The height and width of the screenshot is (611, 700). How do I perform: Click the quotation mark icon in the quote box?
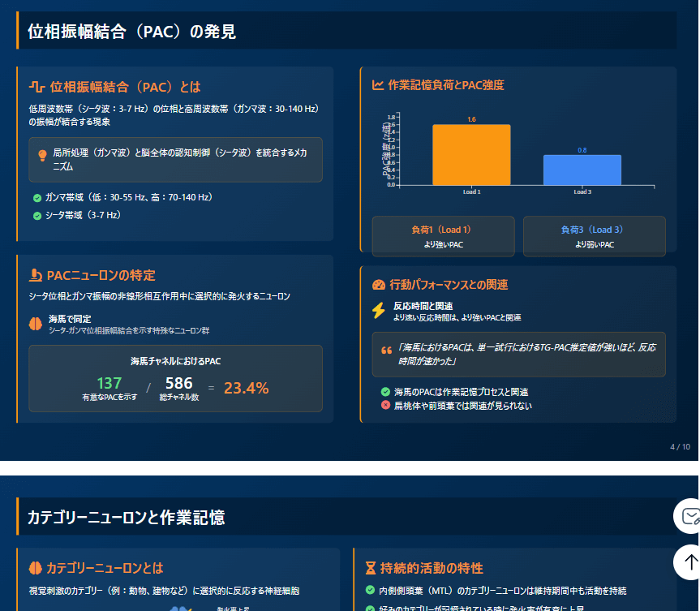click(x=387, y=351)
